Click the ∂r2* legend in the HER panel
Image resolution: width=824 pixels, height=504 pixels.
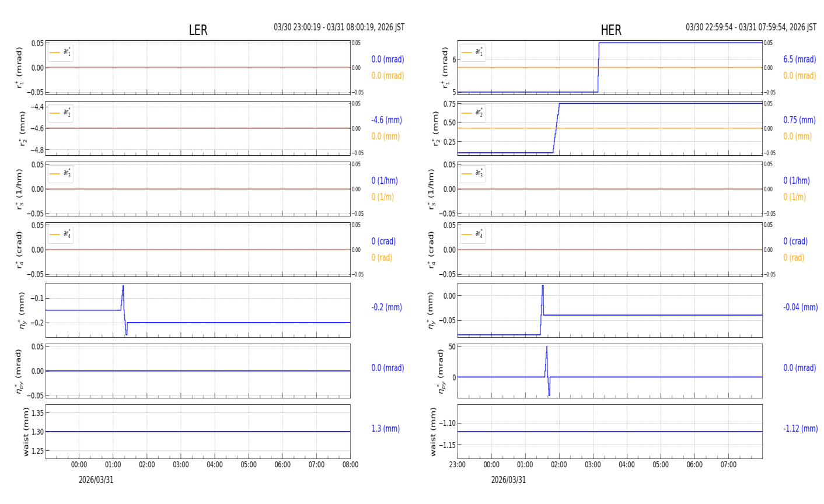click(473, 113)
